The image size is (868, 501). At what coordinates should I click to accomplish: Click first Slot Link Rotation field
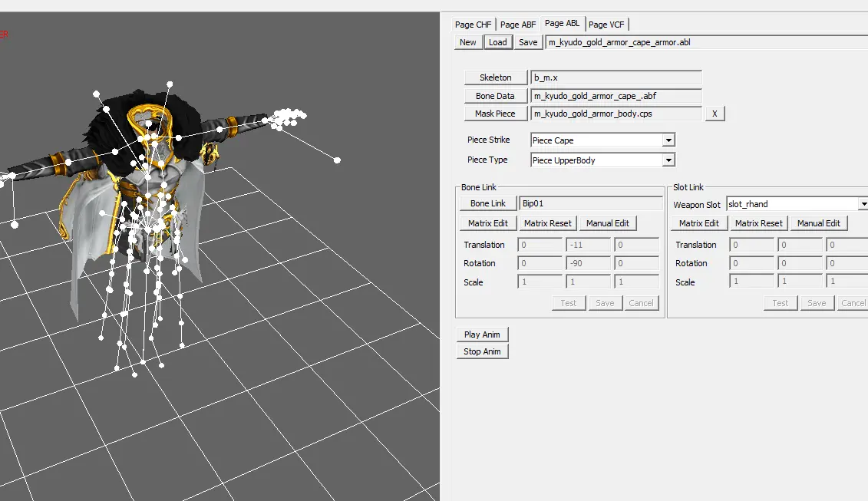tap(751, 263)
